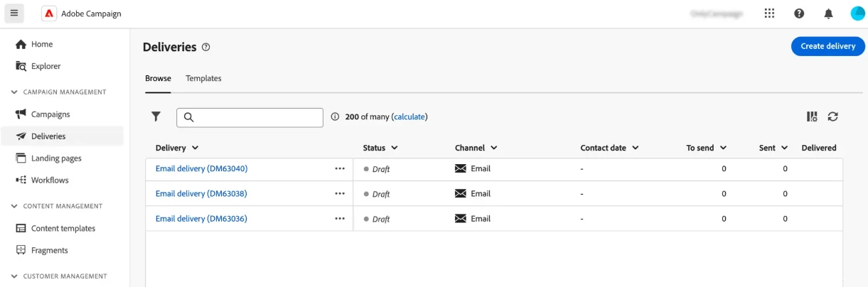
Task: Open the help question mark icon
Action: [x=799, y=13]
